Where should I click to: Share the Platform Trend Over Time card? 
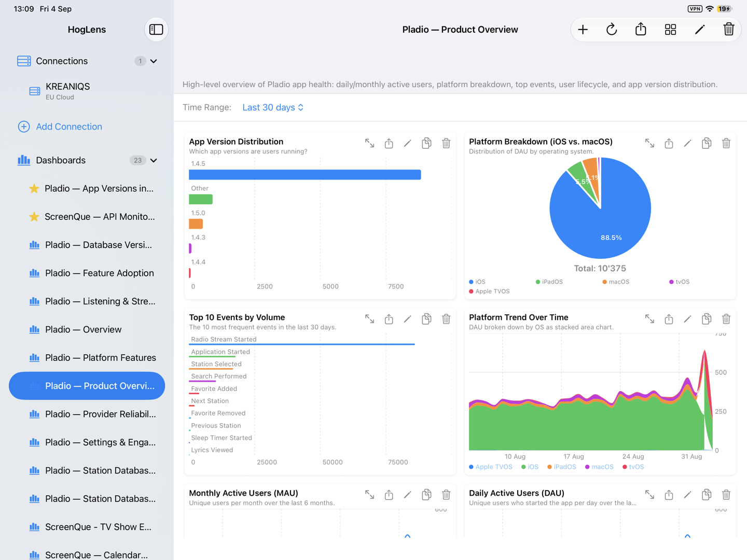[669, 319]
